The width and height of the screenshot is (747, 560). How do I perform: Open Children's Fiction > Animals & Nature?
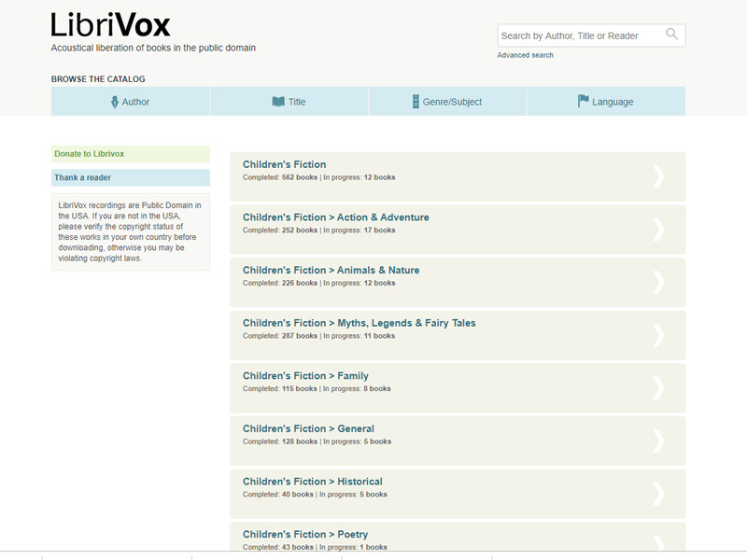[x=331, y=270]
